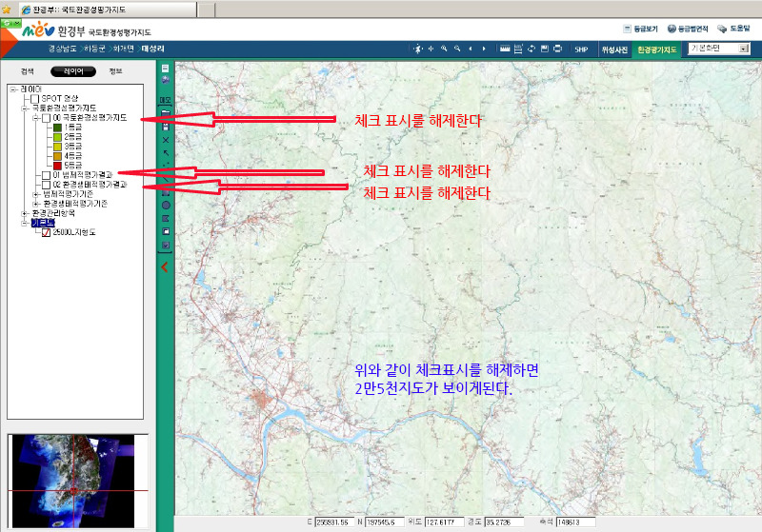This screenshot has width=762, height=532.
Task: Click the print map icon
Action: (x=557, y=49)
